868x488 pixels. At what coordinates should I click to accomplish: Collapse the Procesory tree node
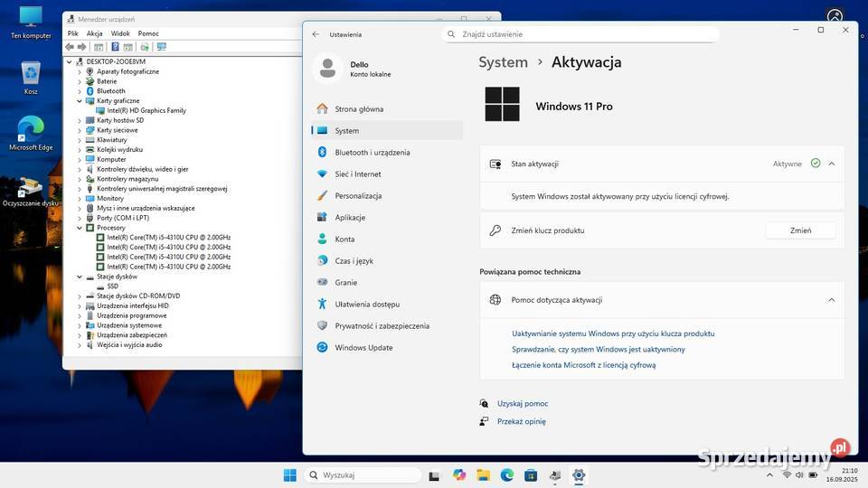pos(80,228)
